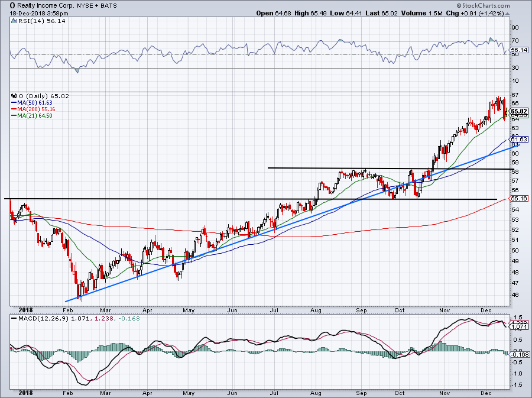
Task: Select the Last 65.02 header value
Action: 382,13
